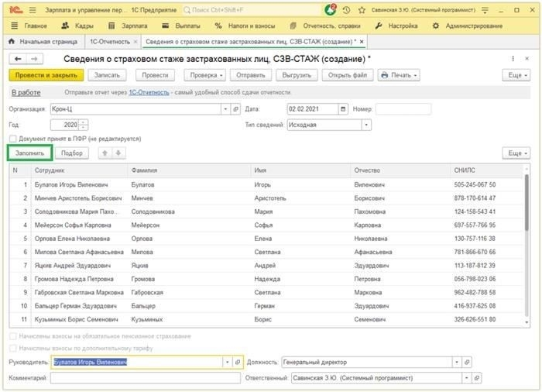Click the Записать button
The width and height of the screenshot is (542, 392).
[x=107, y=75]
